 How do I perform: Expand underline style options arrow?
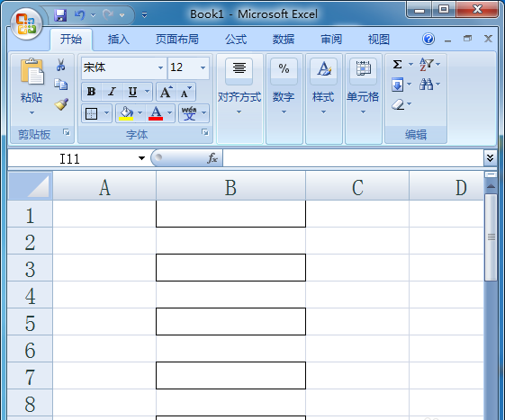click(148, 92)
